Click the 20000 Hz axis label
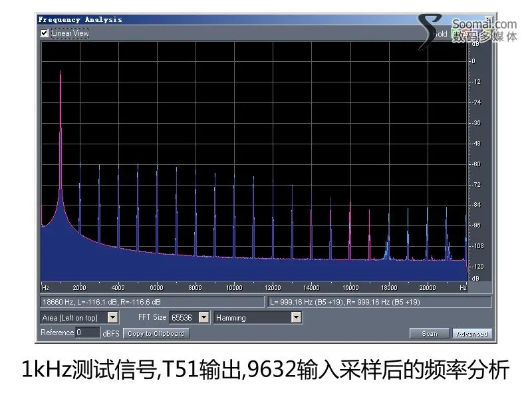 point(428,288)
